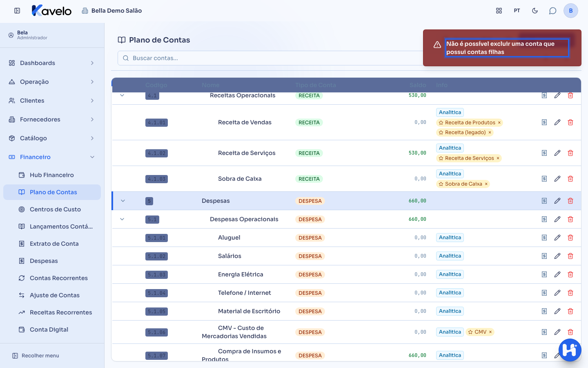The height and width of the screenshot is (368, 588).
Task: Delete the Energia Elétrica account
Action: click(x=570, y=274)
